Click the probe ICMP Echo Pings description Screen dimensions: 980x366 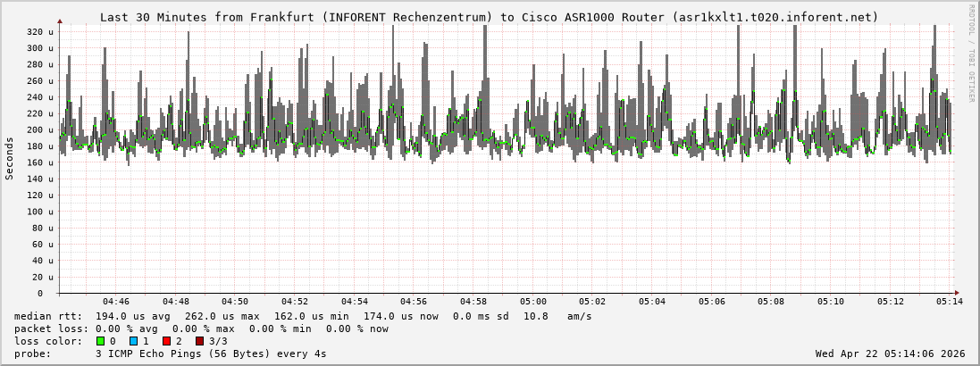(x=211, y=354)
